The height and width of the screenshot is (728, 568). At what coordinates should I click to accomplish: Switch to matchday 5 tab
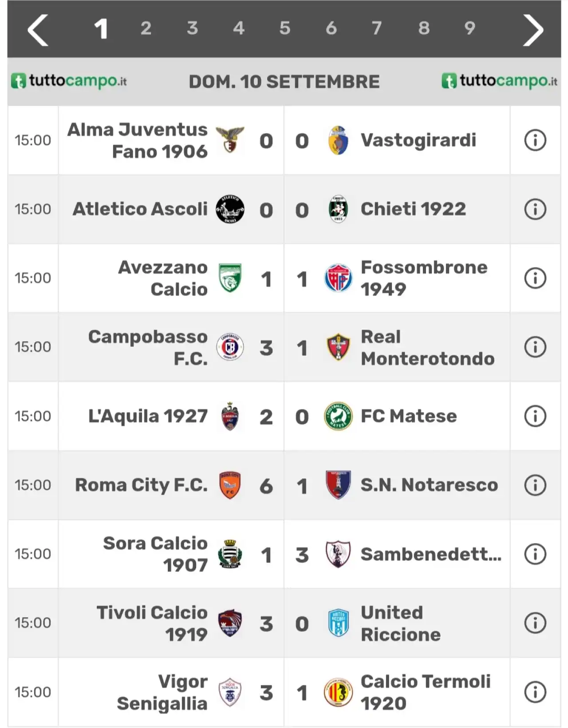[x=284, y=28]
